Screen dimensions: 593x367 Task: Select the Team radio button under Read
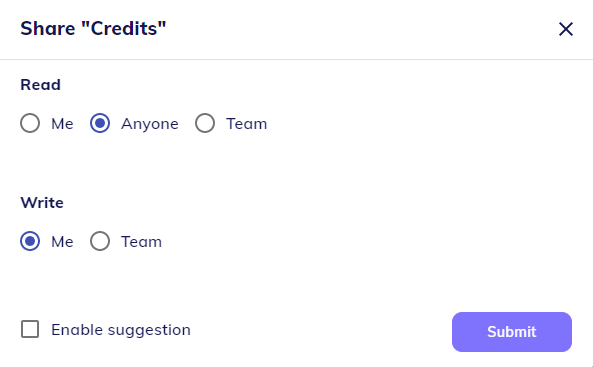pos(205,123)
